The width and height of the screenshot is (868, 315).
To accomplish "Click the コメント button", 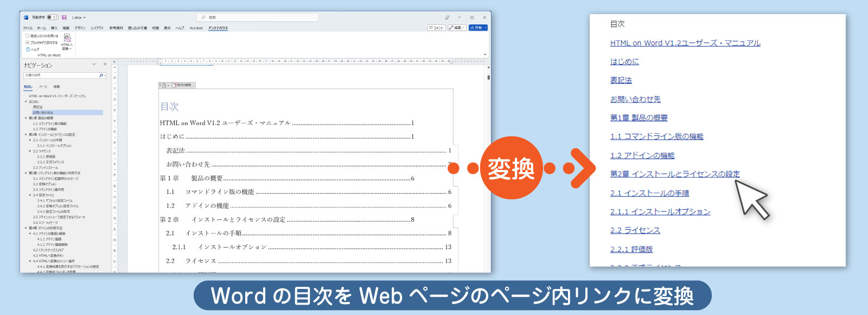I will pos(436,28).
